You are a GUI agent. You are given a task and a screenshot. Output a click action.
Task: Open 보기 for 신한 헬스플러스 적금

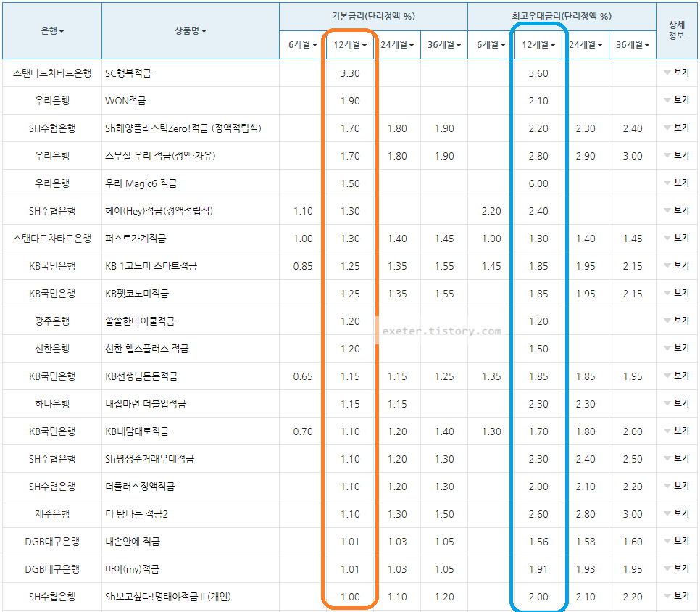coord(677,349)
